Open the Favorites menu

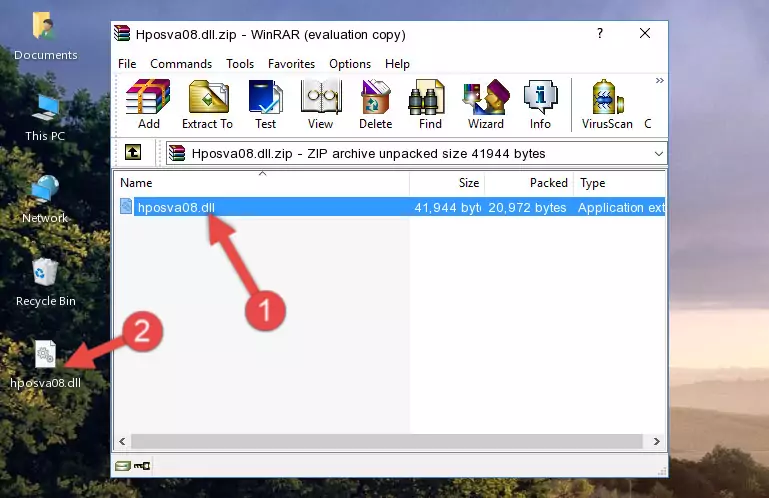tap(291, 64)
